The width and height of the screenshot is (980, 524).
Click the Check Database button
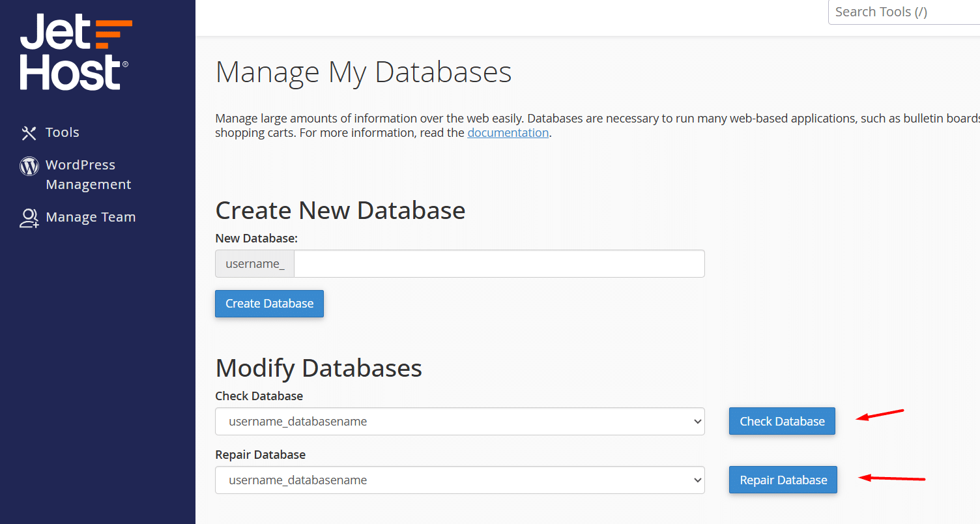tap(782, 422)
